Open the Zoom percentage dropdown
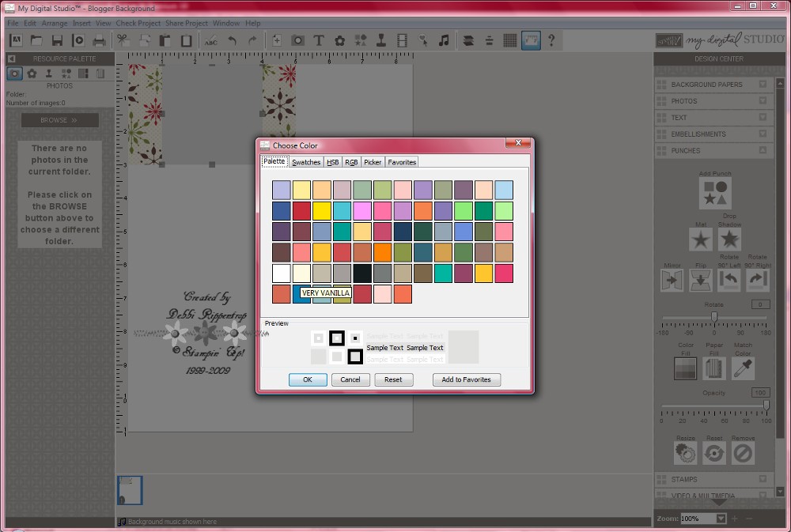 pos(721,519)
